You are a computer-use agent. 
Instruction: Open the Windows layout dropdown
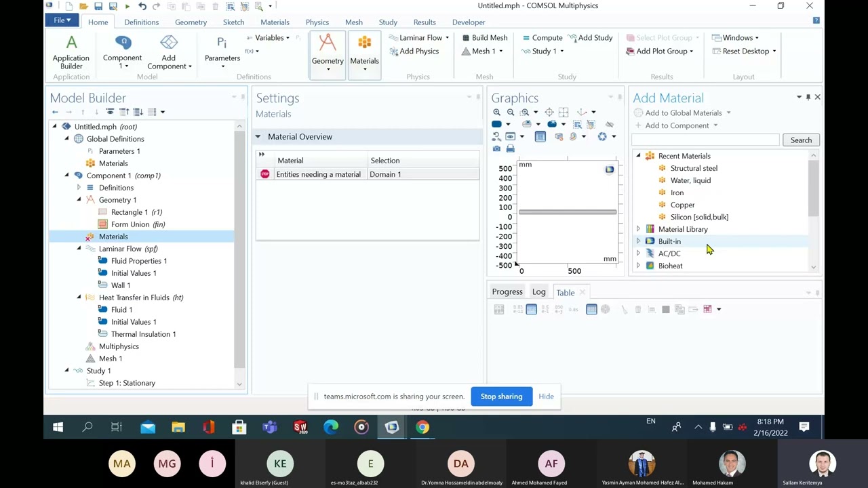736,38
